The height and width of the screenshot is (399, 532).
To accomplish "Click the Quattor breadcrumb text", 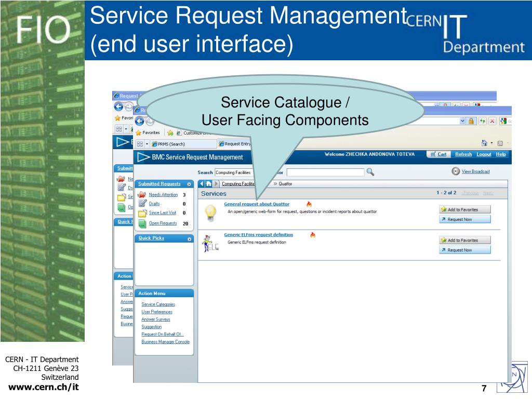I will [x=285, y=184].
